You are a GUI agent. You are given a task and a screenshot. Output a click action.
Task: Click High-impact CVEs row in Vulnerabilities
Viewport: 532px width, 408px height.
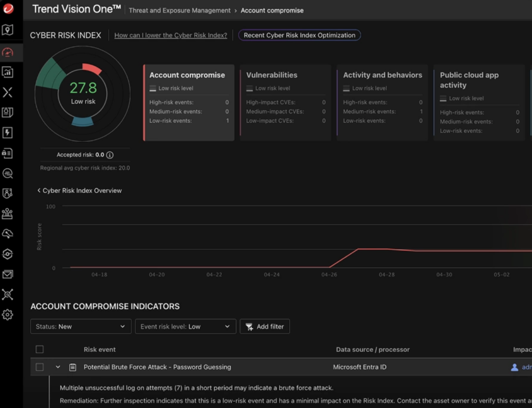[286, 102]
